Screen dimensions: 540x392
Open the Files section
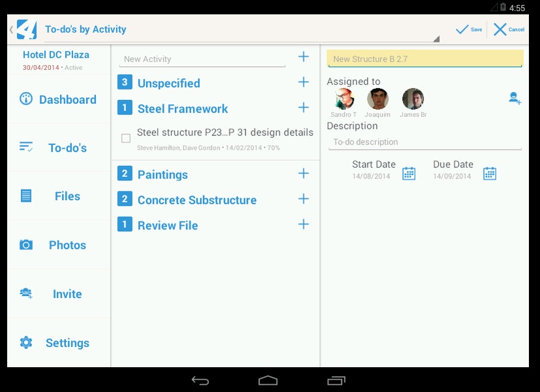[59, 196]
